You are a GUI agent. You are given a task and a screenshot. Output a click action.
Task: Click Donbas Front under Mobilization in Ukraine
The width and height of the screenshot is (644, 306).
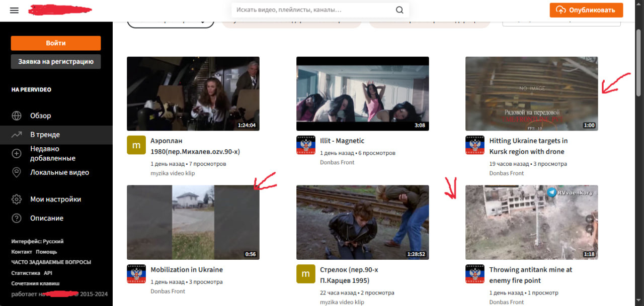tap(168, 291)
